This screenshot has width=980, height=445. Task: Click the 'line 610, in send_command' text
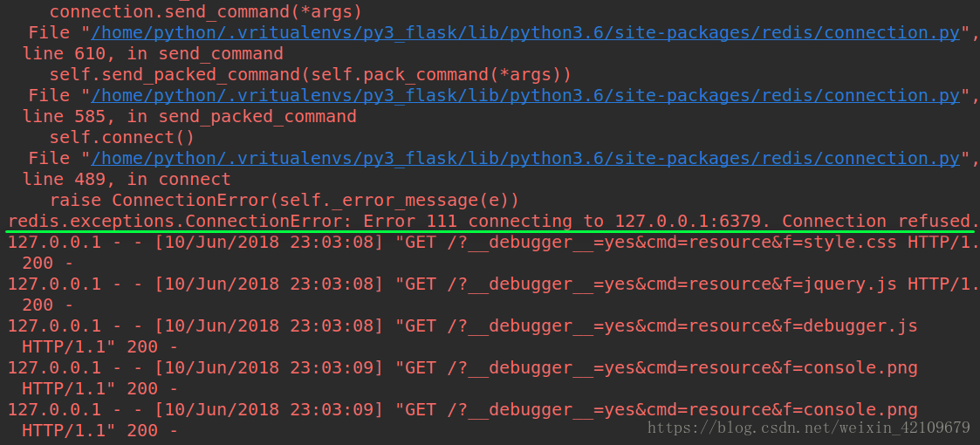tap(153, 54)
